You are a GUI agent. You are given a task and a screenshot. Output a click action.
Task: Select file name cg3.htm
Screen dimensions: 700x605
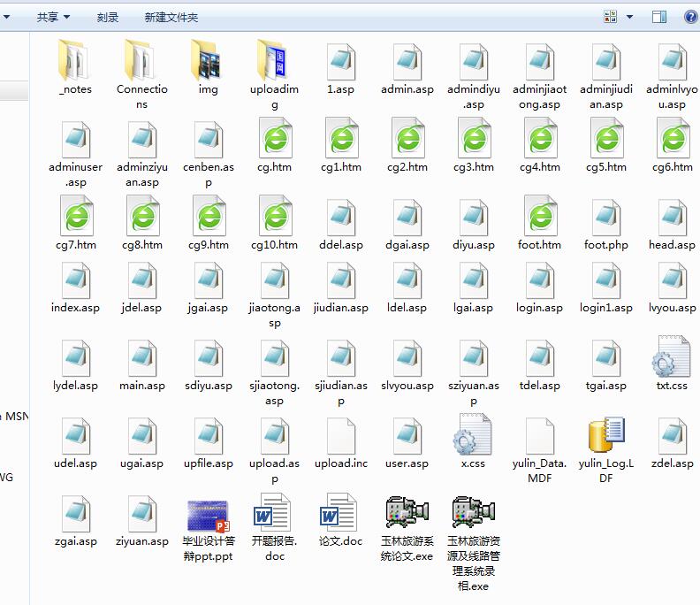473,167
